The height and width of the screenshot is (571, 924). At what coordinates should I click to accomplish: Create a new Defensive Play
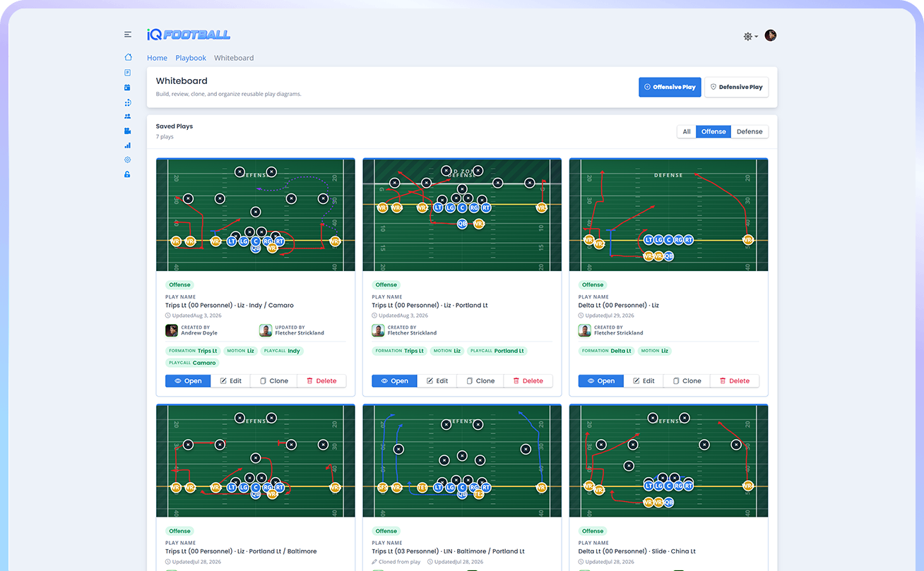736,87
